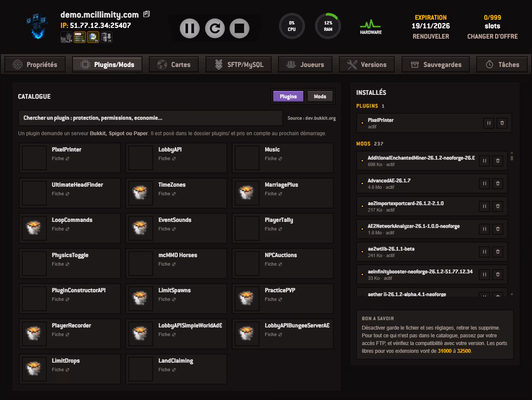Image resolution: width=532 pixels, height=400 pixels.
Task: Select the PhysicsToggle plugin title
Action: click(70, 255)
